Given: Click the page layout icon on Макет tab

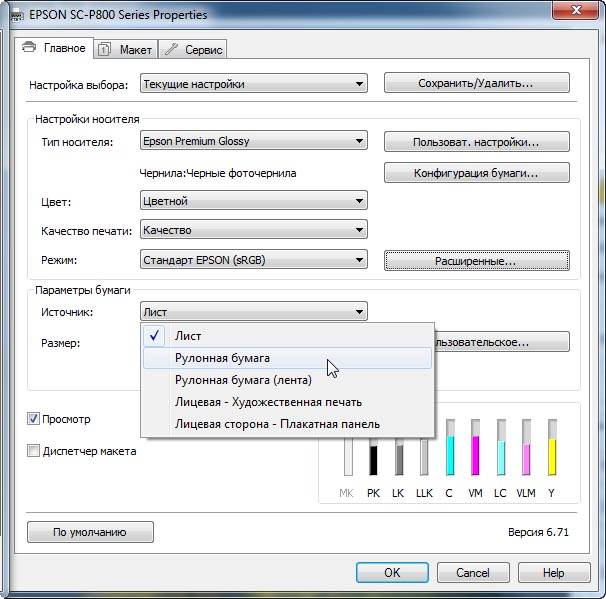Looking at the screenshot, I should click(x=104, y=49).
